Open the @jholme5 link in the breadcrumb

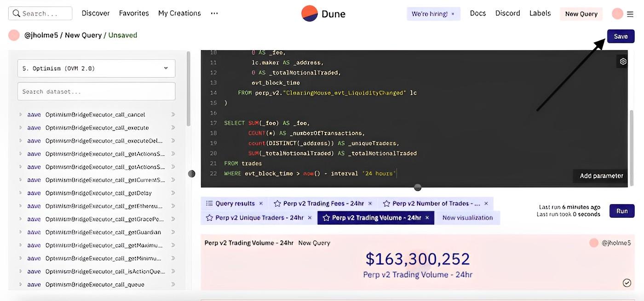(x=41, y=35)
